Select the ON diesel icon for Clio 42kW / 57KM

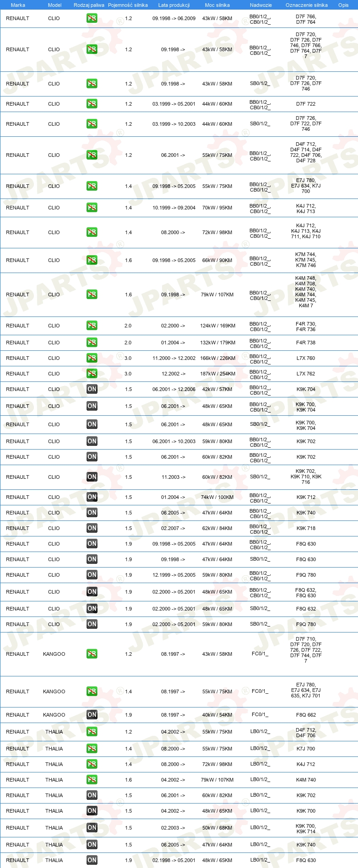(92, 389)
